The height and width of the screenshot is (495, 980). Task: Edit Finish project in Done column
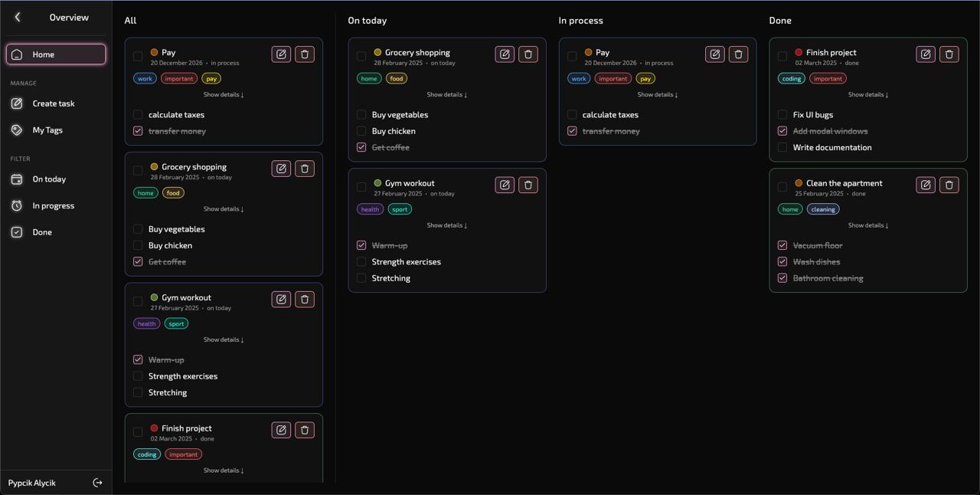pos(926,54)
